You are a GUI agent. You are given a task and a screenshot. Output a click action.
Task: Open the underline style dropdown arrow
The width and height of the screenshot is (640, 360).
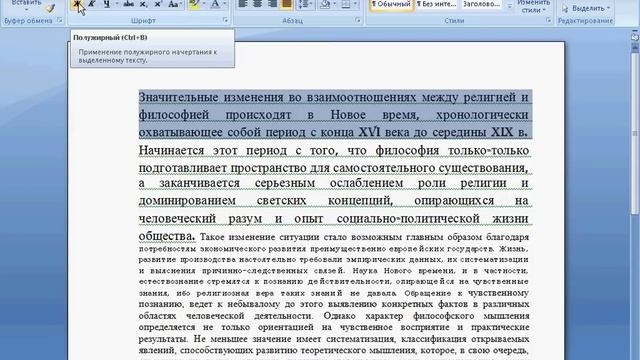[117, 4]
